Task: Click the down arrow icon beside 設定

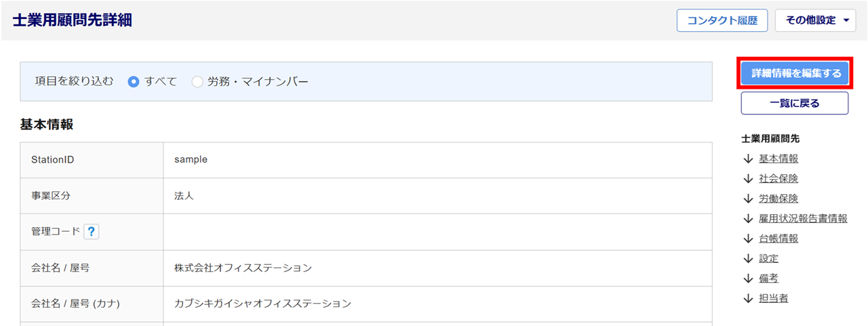Action: point(748,258)
